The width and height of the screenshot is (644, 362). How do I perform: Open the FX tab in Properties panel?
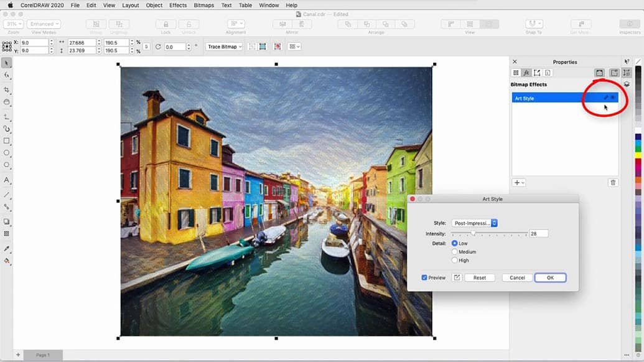pyautogui.click(x=526, y=73)
